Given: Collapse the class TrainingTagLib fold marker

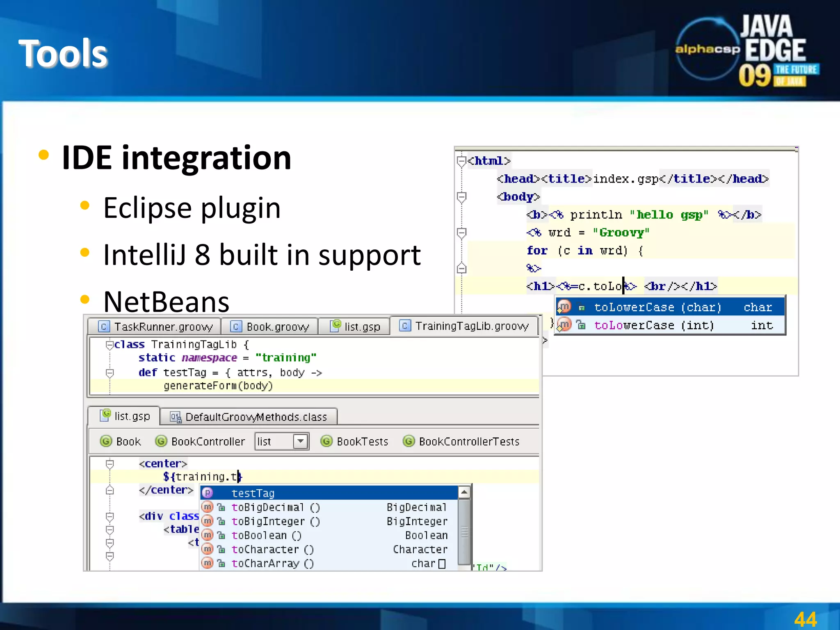Looking at the screenshot, I should coord(110,345).
